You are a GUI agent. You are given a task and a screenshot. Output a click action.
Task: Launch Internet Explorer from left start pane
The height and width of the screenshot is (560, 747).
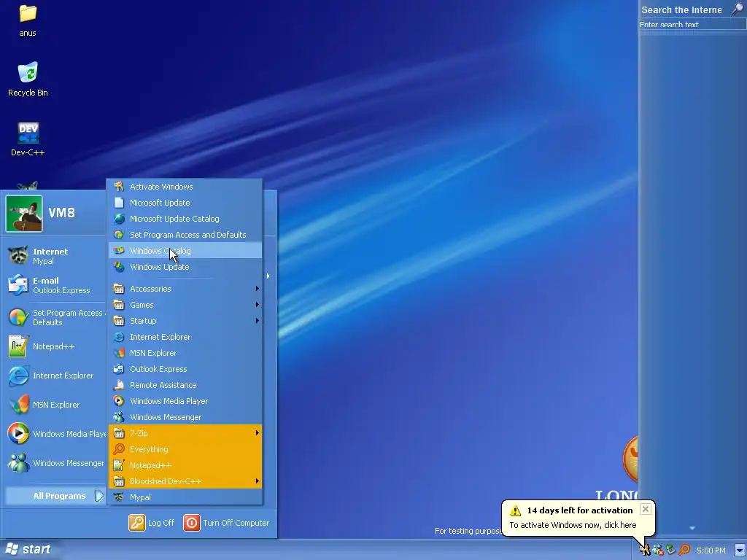(x=54, y=376)
